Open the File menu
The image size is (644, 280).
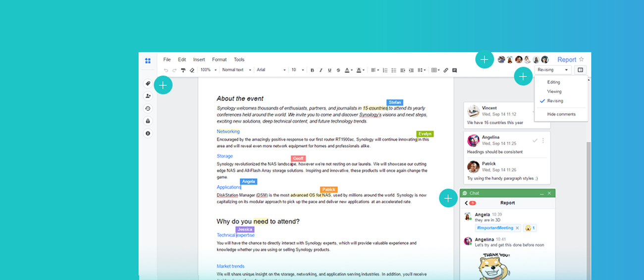tap(167, 59)
